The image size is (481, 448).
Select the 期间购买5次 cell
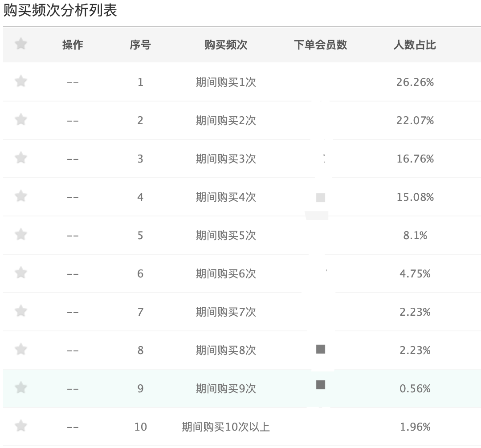coord(226,236)
